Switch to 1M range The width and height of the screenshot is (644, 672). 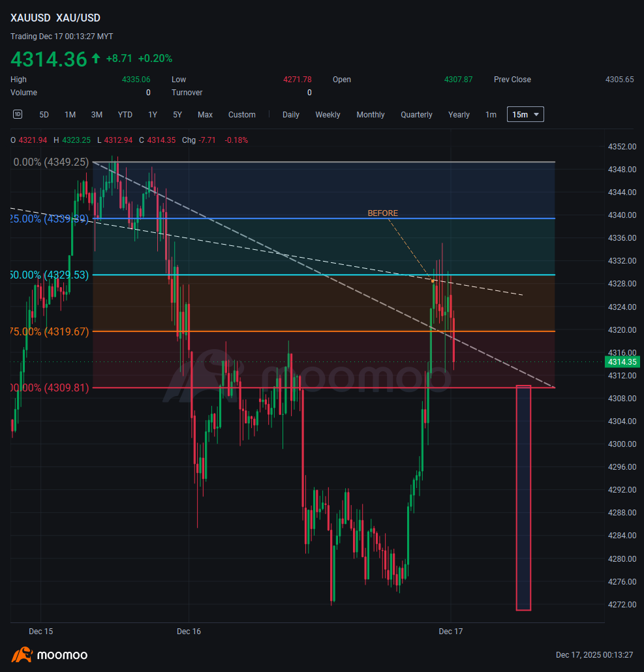coord(70,115)
